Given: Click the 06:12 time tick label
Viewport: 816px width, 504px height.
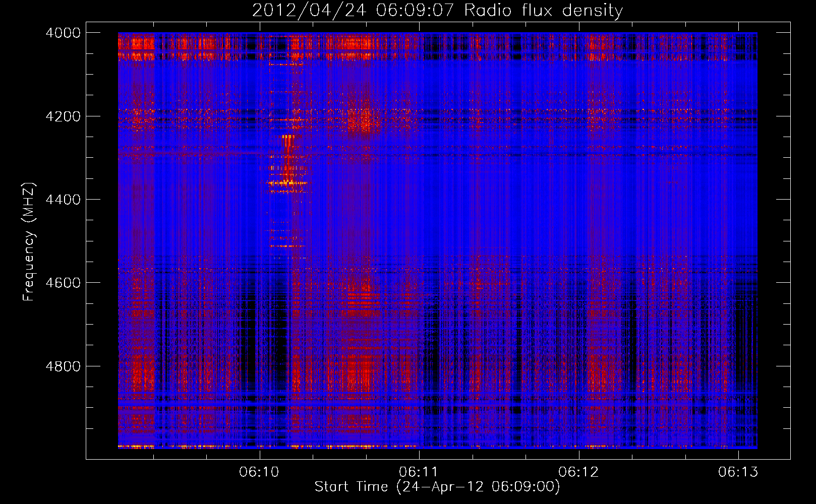Looking at the screenshot, I should tap(578, 472).
